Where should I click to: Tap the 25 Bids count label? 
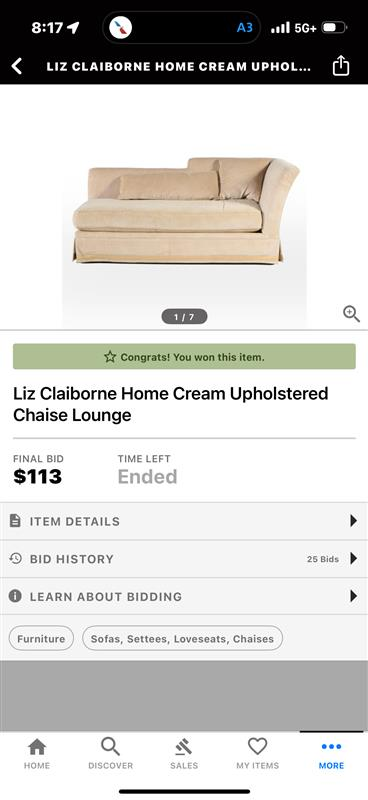coord(323,559)
